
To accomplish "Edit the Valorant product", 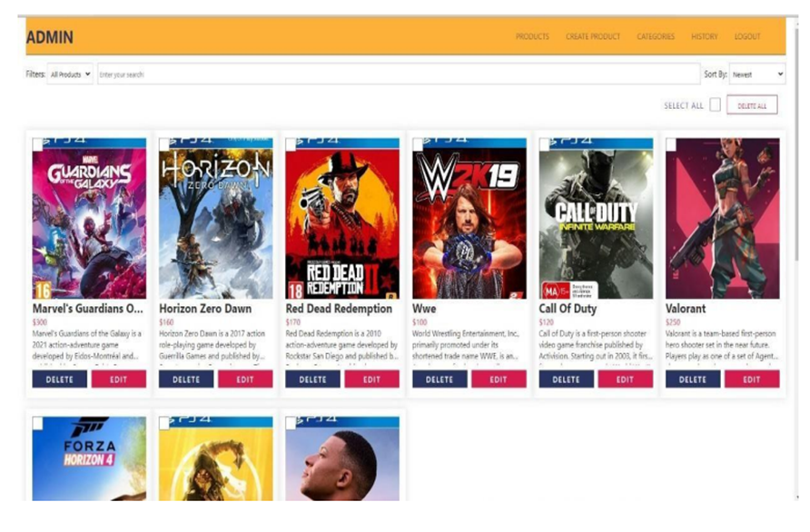I will click(752, 379).
